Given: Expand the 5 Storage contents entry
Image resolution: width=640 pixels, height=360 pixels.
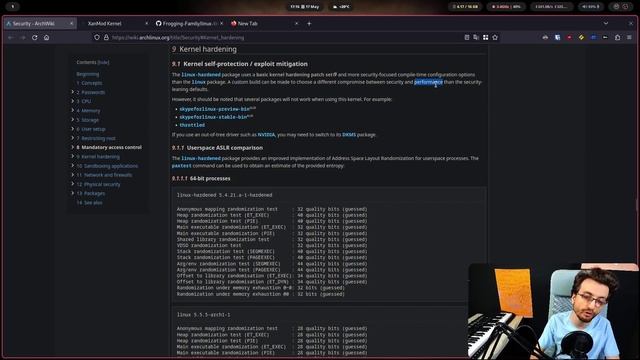Looking at the screenshot, I should 73,120.
